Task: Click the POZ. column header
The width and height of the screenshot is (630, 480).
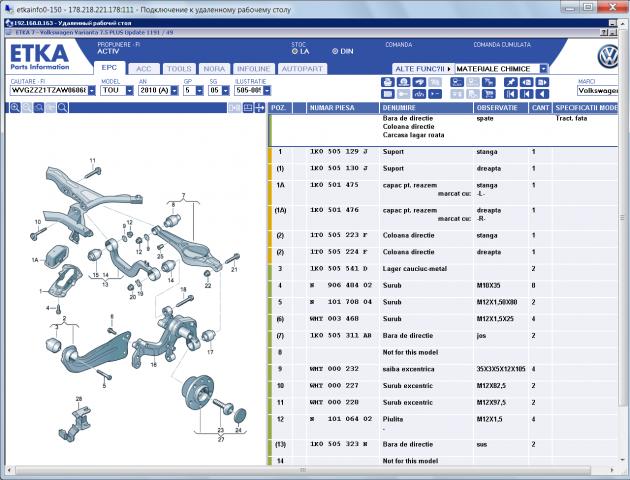Action: (x=280, y=108)
